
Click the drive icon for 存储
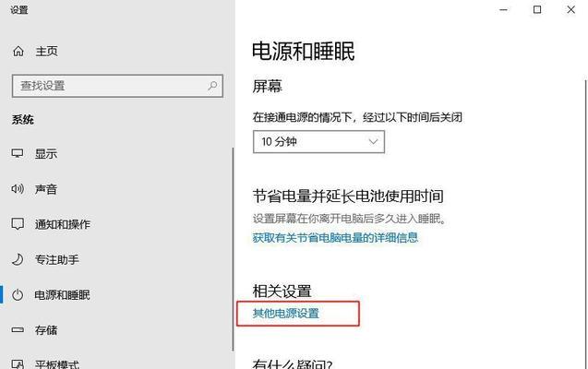(18, 330)
